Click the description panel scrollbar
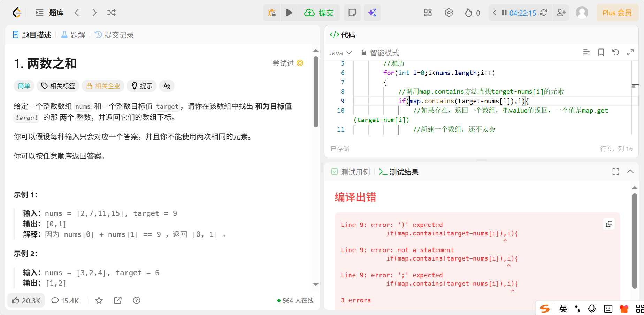The height and width of the screenshot is (315, 644). pos(316,91)
